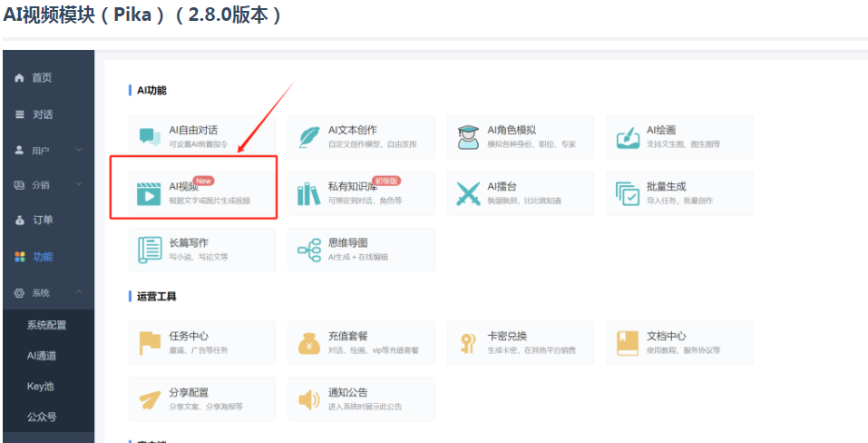Expand the 用户 menu chevron
The height and width of the screenshot is (443, 868).
(x=79, y=150)
